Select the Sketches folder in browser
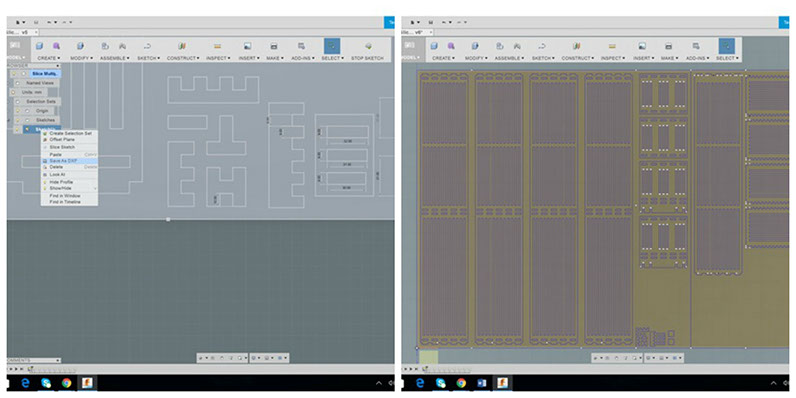The height and width of the screenshot is (398, 796). point(45,120)
